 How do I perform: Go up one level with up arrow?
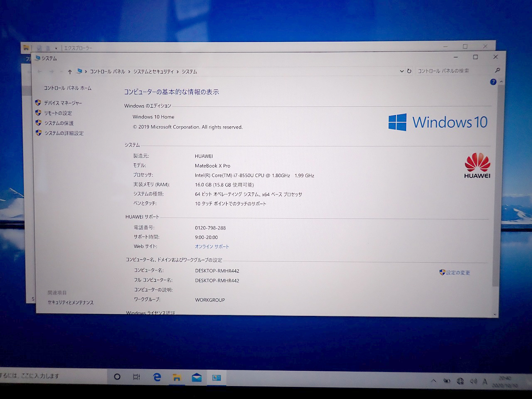point(70,72)
